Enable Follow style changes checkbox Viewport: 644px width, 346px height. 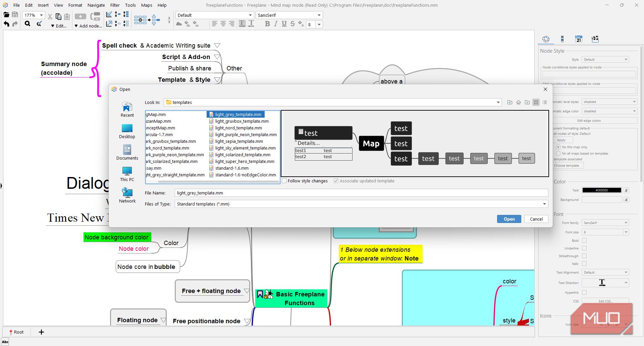point(284,181)
